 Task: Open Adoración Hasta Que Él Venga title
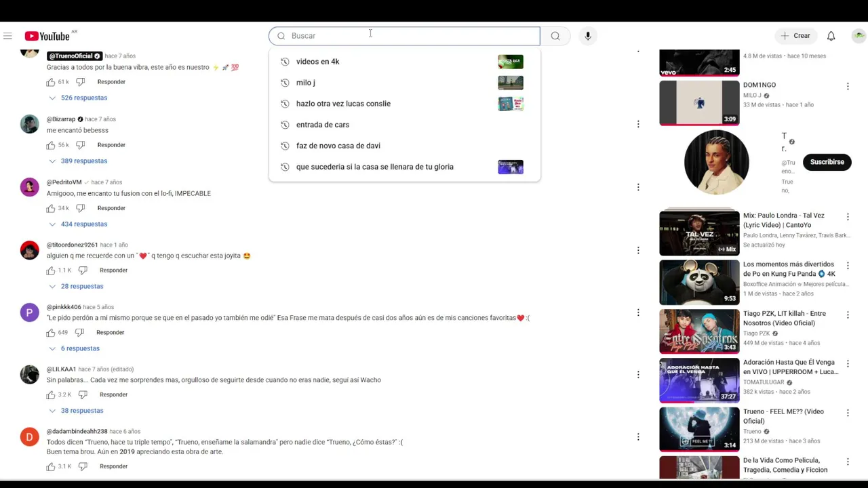[791, 367]
